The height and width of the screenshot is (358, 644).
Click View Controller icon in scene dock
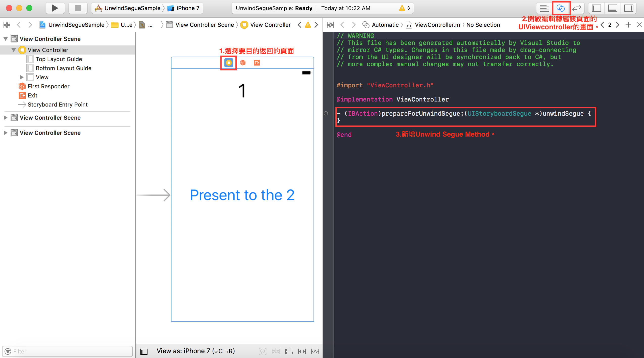229,63
